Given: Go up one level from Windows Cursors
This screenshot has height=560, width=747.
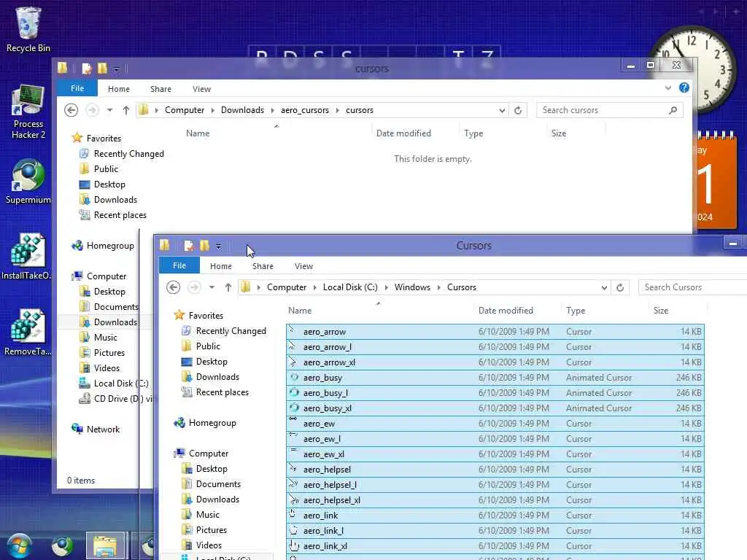Looking at the screenshot, I should tap(228, 287).
